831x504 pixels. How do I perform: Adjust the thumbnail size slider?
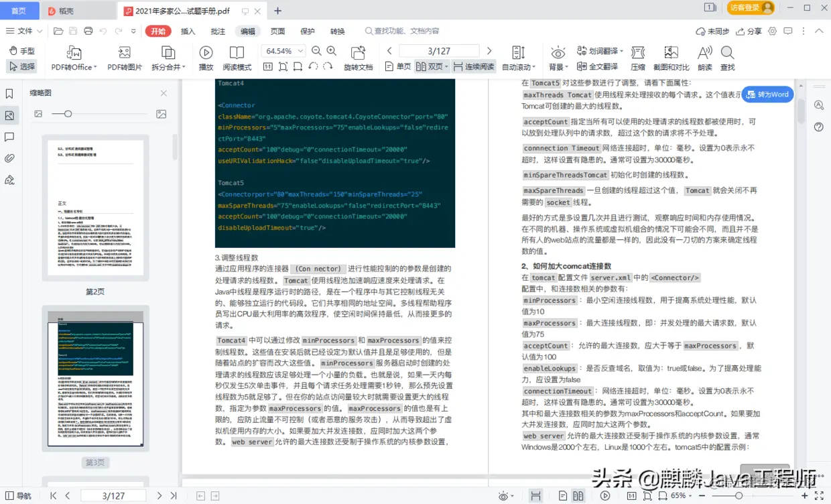pos(68,114)
